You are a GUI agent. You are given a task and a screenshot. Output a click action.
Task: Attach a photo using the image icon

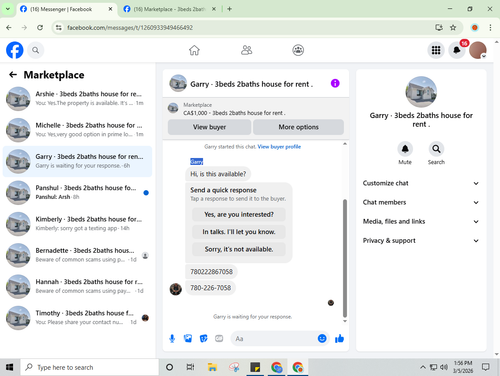pos(188,339)
